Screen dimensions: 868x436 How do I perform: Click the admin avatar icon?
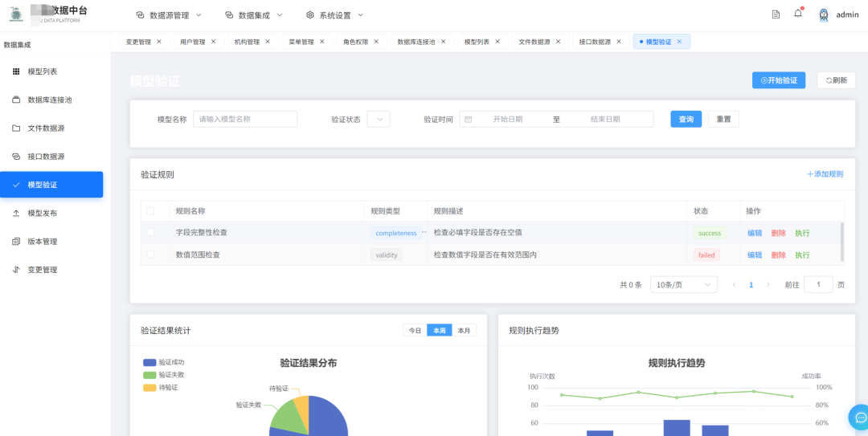coord(824,15)
